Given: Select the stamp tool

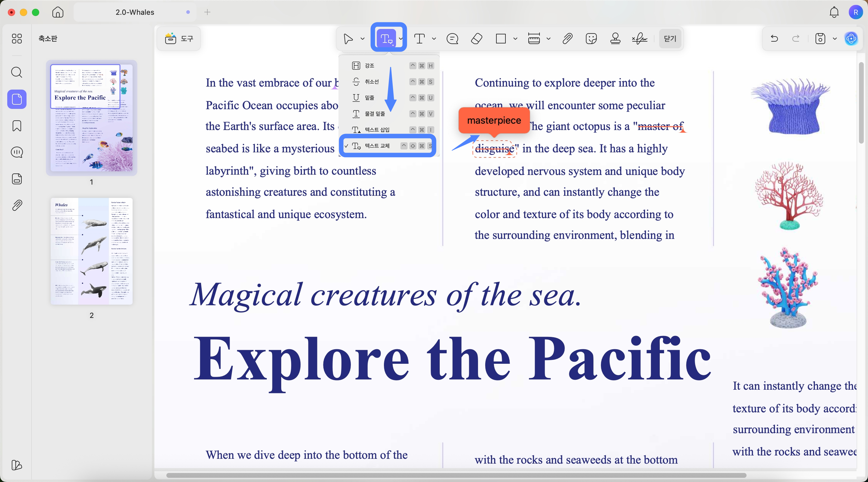Looking at the screenshot, I should coord(616,39).
